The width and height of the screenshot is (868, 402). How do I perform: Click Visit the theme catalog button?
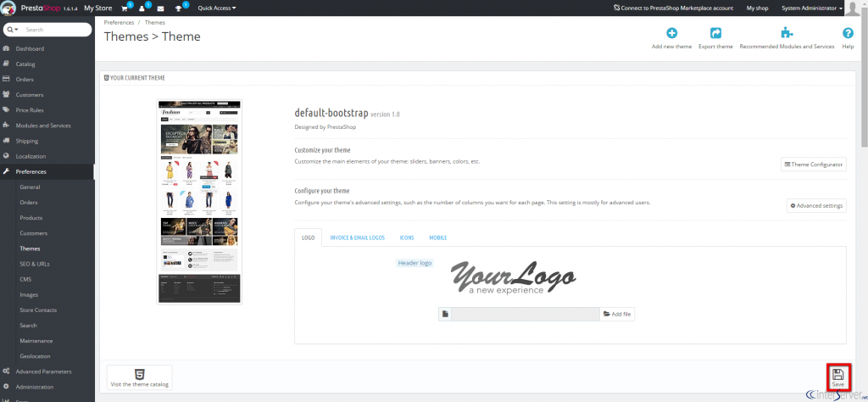[x=140, y=377]
